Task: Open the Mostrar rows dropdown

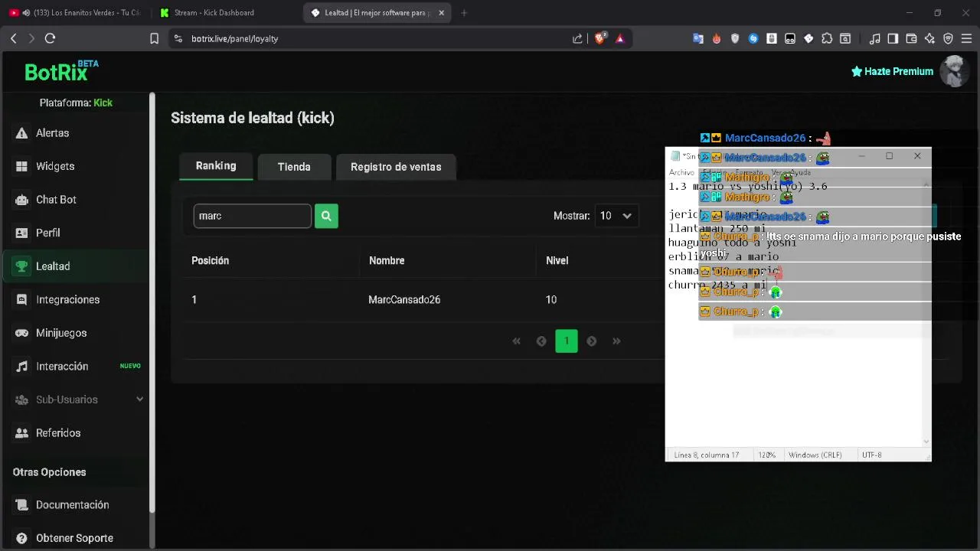Action: point(616,216)
